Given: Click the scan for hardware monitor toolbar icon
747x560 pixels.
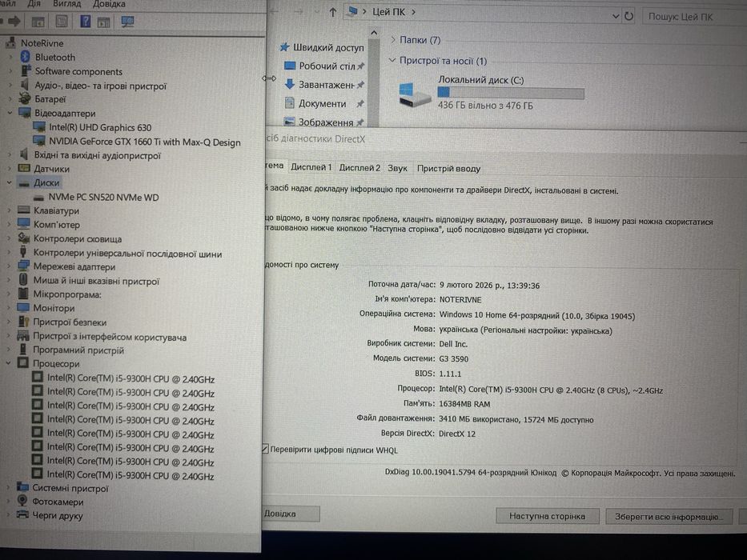Looking at the screenshot, I should click(x=127, y=22).
